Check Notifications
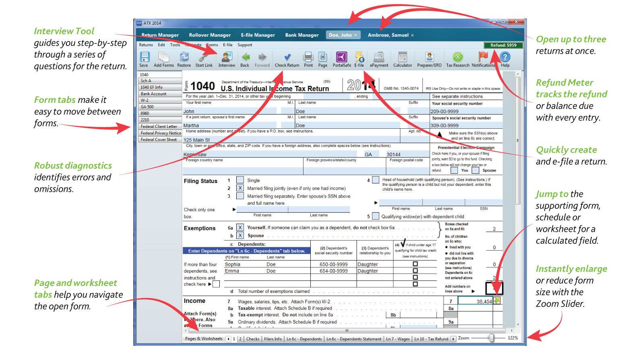 (483, 59)
